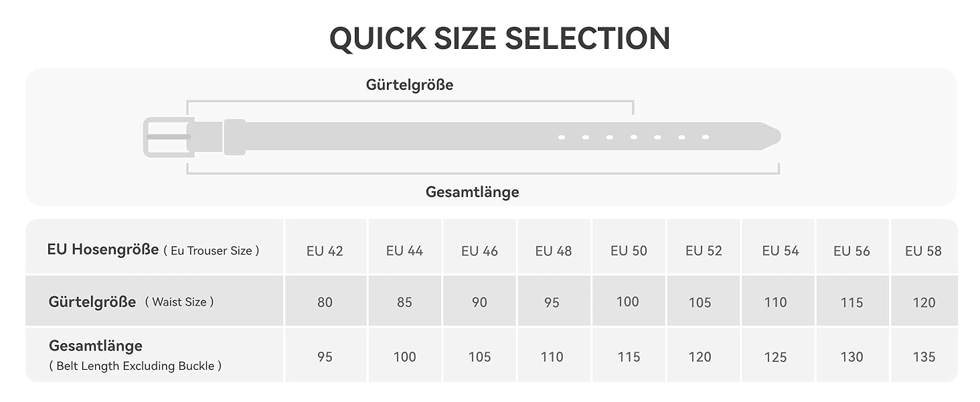
Task: Click the last belt hole nearest the tip
Action: click(706, 137)
